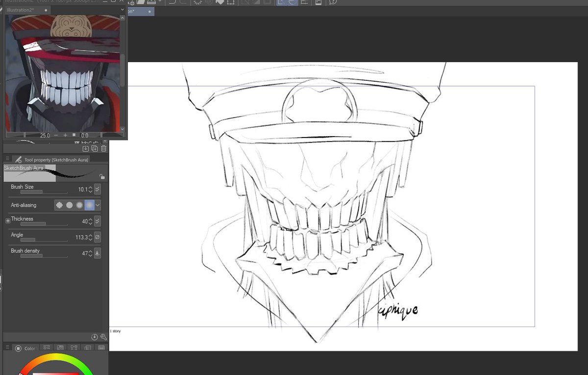588x375 pixels.
Task: Switch to Illustration2 reference tab
Action: (x=28, y=10)
